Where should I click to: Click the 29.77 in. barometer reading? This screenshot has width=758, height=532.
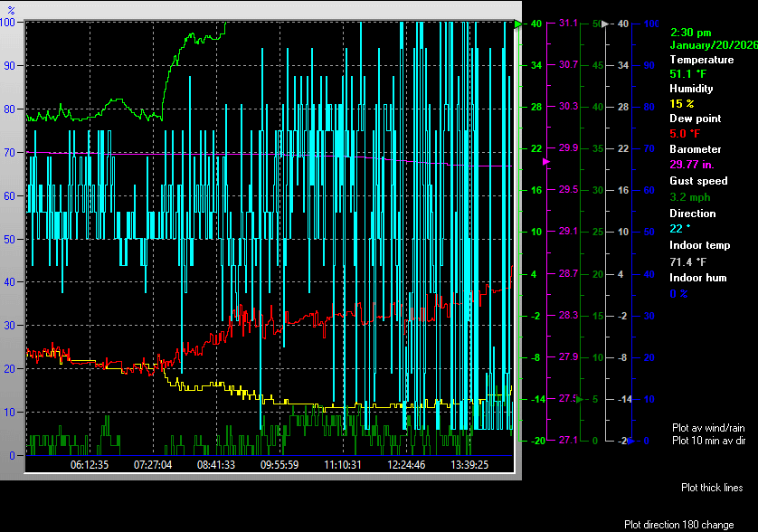[692, 165]
